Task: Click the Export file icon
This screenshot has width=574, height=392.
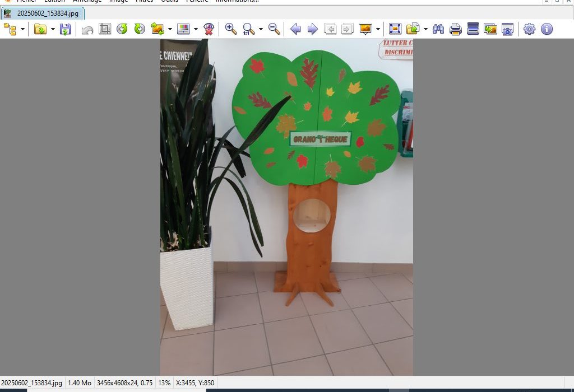Action: pyautogui.click(x=413, y=29)
